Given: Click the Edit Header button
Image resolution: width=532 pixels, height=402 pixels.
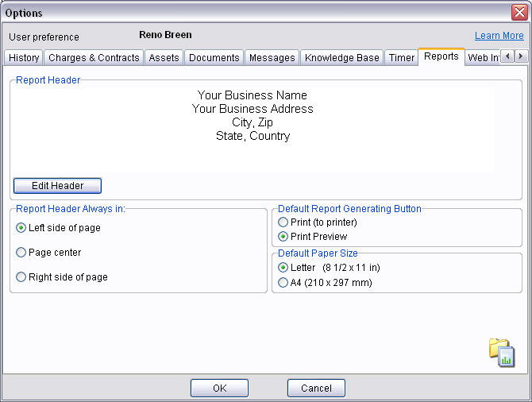Looking at the screenshot, I should pos(57,186).
